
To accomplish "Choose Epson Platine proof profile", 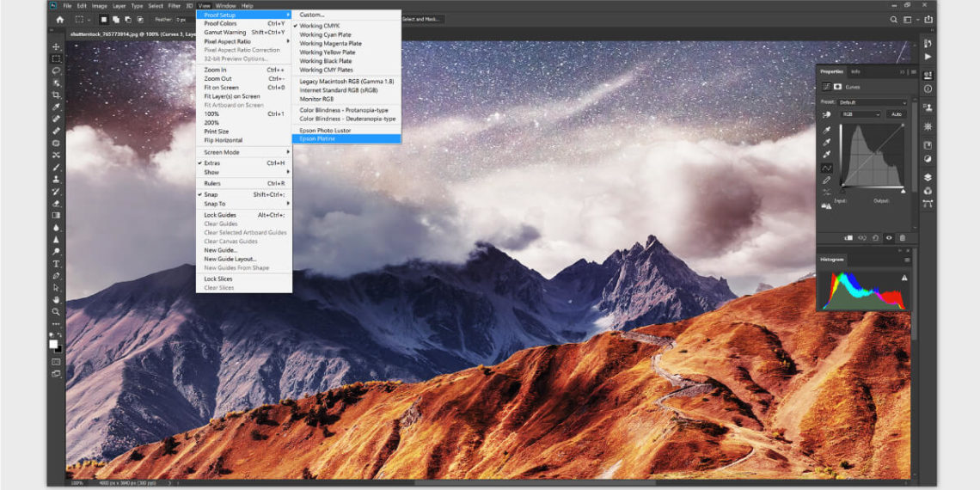I will [x=317, y=138].
